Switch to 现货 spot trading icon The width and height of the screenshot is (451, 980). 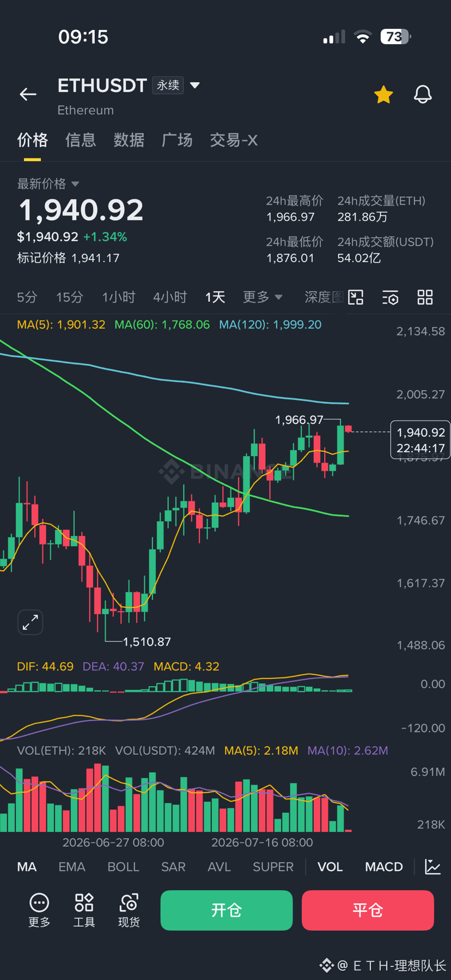129,910
